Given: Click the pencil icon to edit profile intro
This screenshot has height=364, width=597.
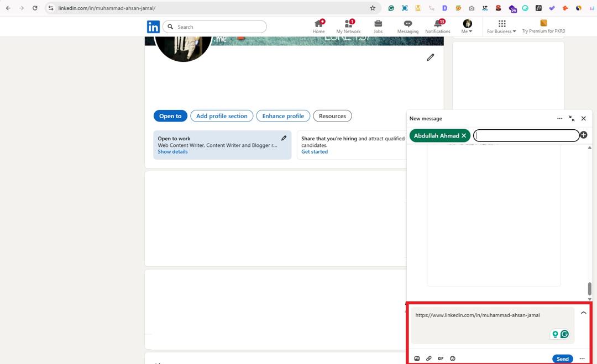Looking at the screenshot, I should (430, 57).
